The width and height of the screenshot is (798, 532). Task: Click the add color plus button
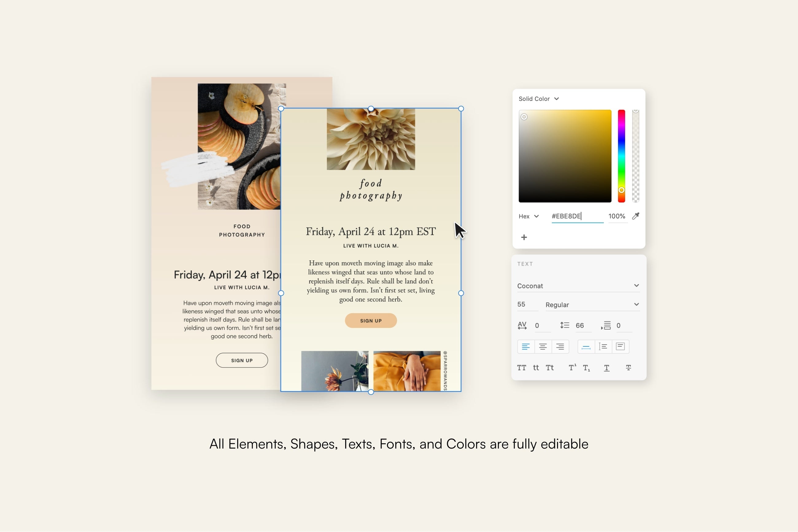[524, 236]
